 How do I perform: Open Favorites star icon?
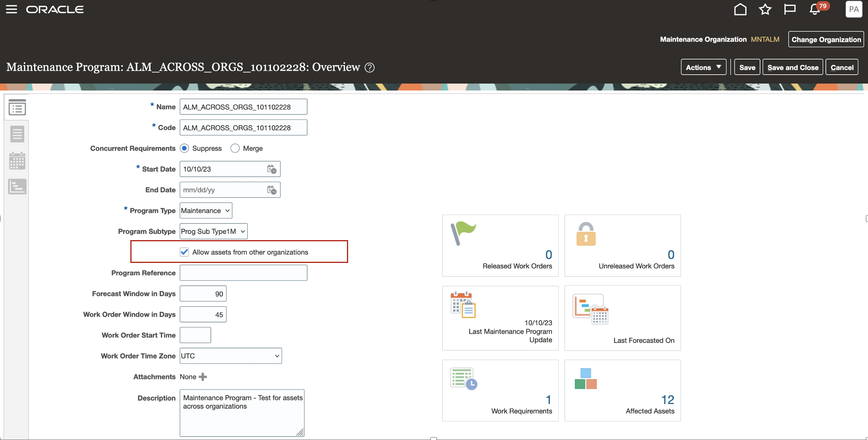[765, 9]
